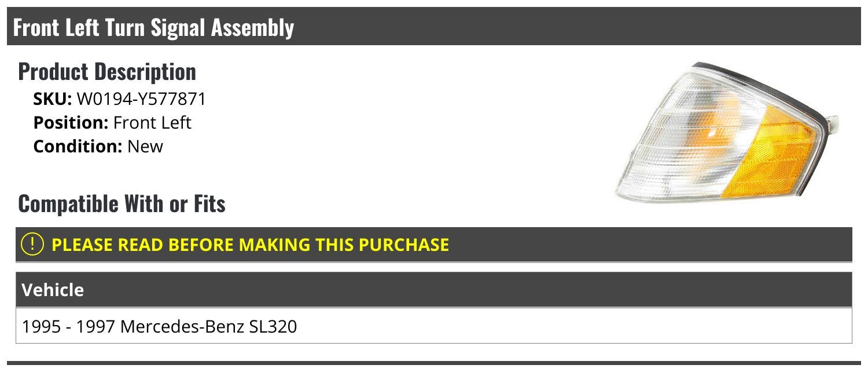
Task: Click the dark bar at the bottom edge
Action: pyautogui.click(x=434, y=365)
